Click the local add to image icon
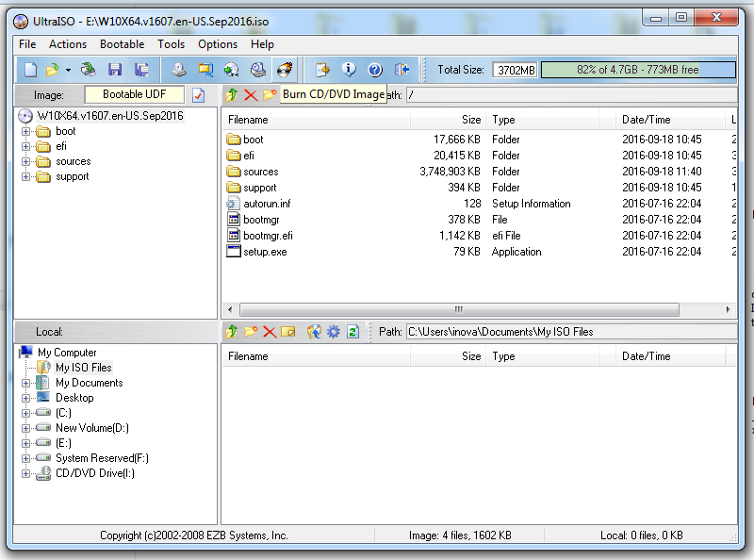Viewport: 754px width, 560px height. [x=314, y=332]
